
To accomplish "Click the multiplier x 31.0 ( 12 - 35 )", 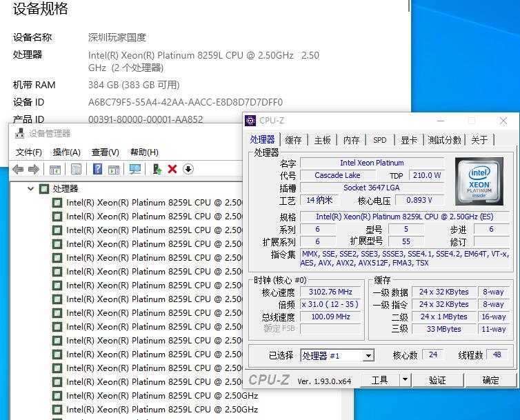I will 330,304.
